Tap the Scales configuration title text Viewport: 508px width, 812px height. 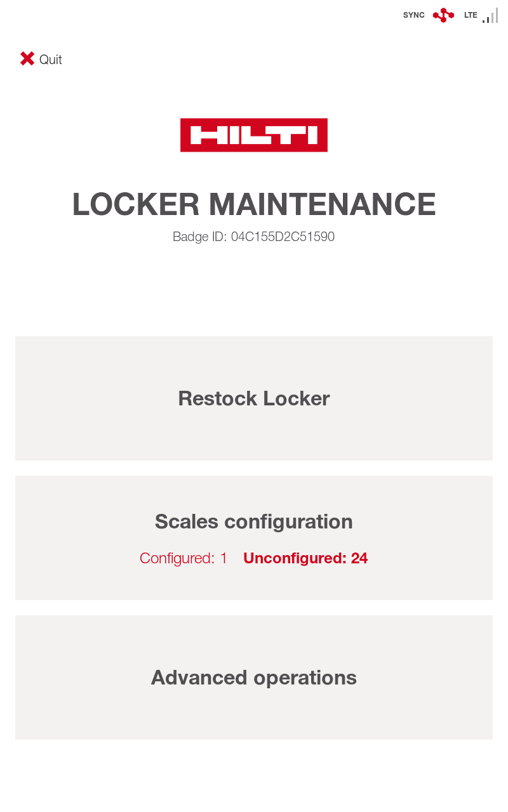point(254,521)
